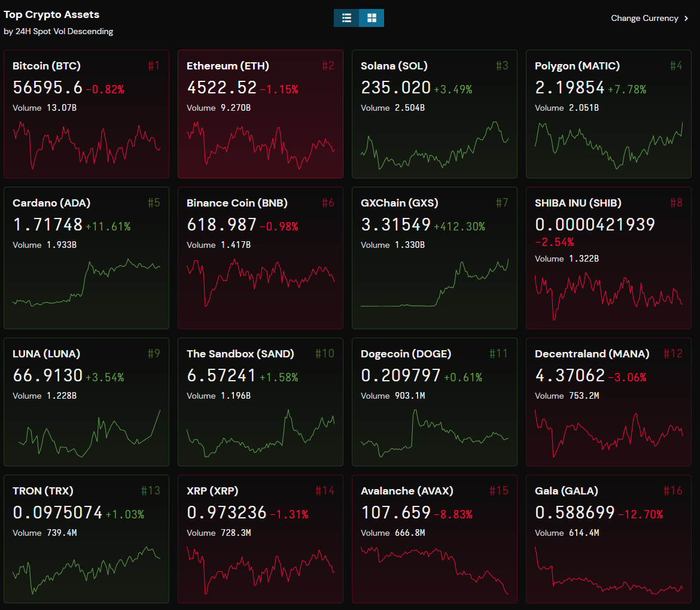Open the Cardano (ADA) card title
700x610 pixels.
tap(51, 203)
